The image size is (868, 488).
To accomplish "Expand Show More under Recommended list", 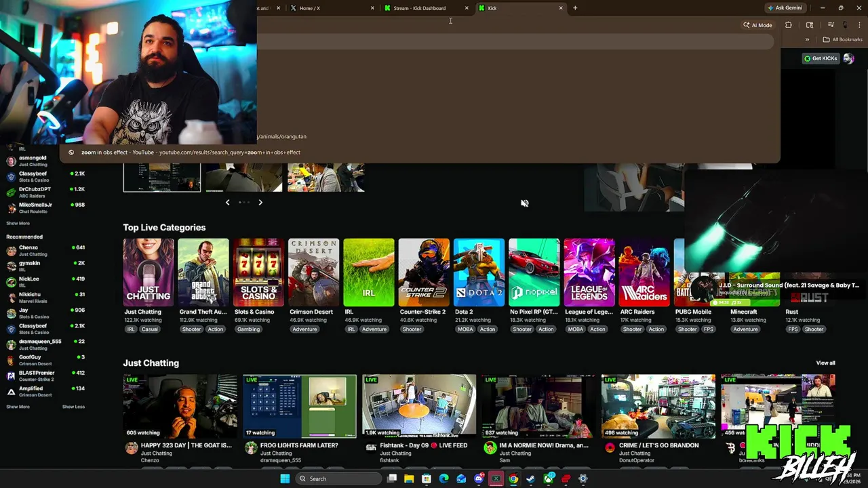I will point(18,407).
